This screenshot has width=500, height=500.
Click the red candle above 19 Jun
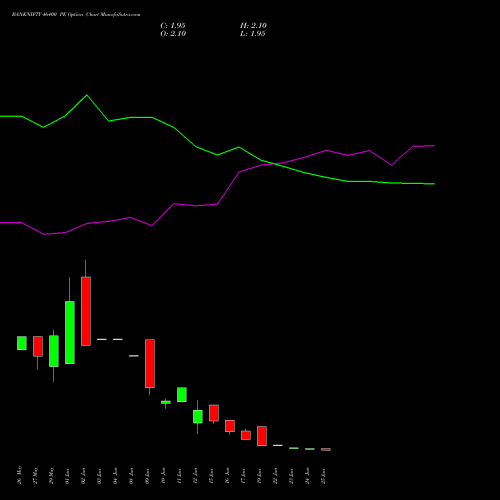tap(262, 436)
